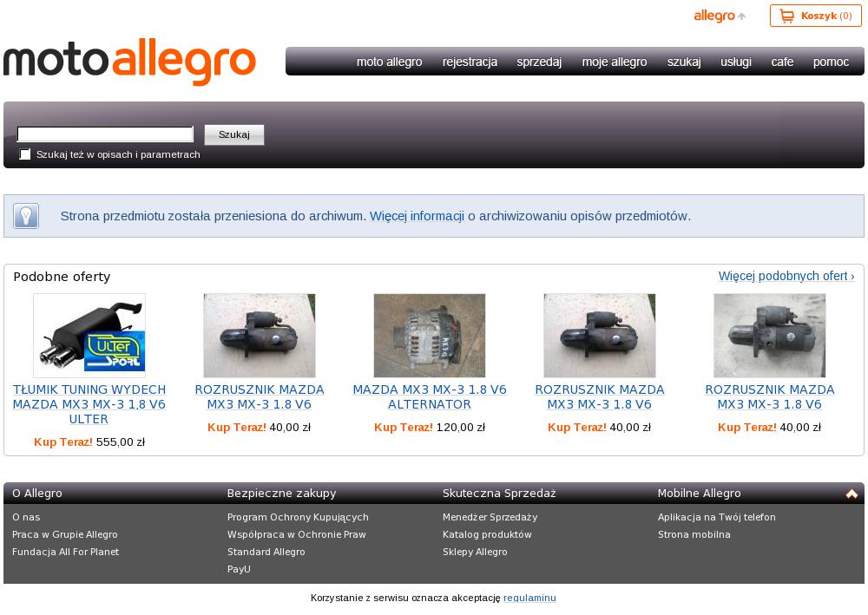Expand Więcej podobnych ofert
The width and height of the screenshot is (868, 615).
tap(786, 276)
